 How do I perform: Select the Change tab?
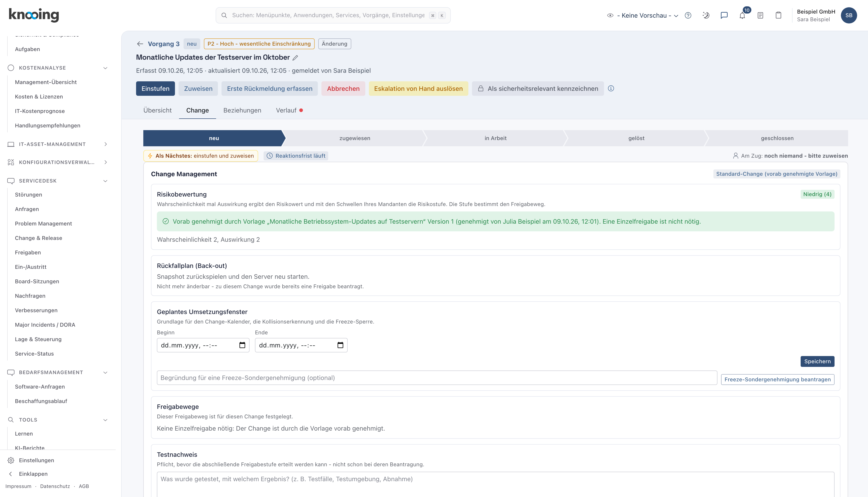(x=197, y=110)
